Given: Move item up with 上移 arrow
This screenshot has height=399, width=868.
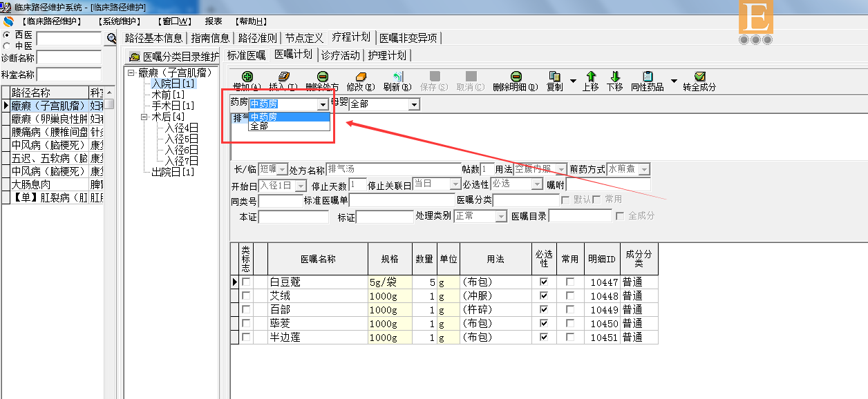Looking at the screenshot, I should click(x=591, y=77).
